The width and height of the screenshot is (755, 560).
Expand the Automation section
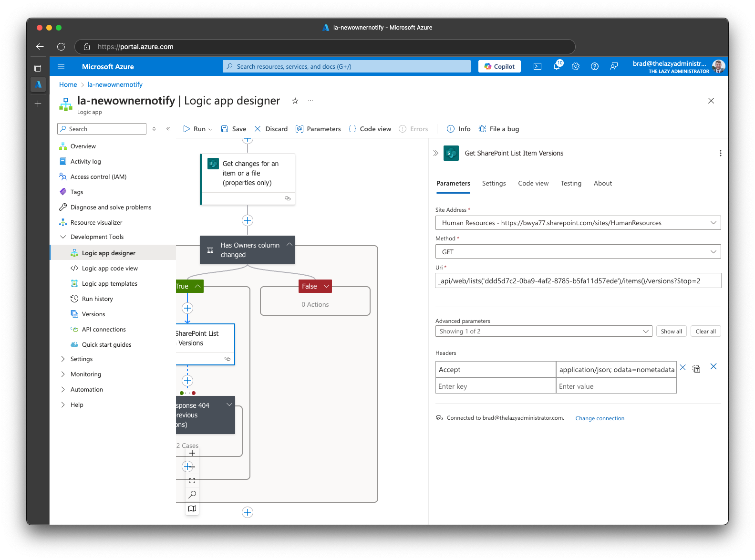(63, 390)
